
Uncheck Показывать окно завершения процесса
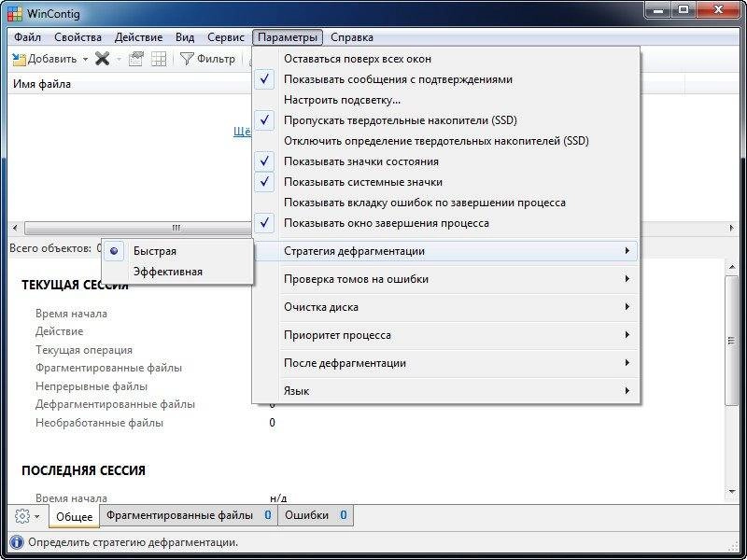(446, 223)
